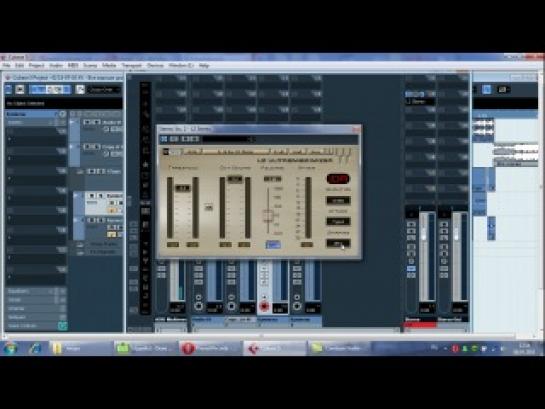Viewport: 545px width, 409px height.
Task: Expand the Equalizers section in the Inspector
Action: pos(36,291)
